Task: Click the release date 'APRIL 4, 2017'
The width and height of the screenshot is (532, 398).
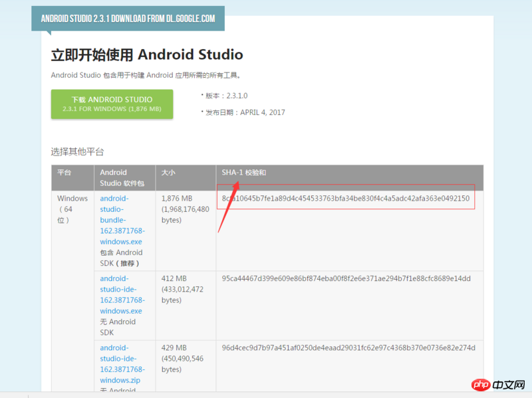Action: click(263, 112)
